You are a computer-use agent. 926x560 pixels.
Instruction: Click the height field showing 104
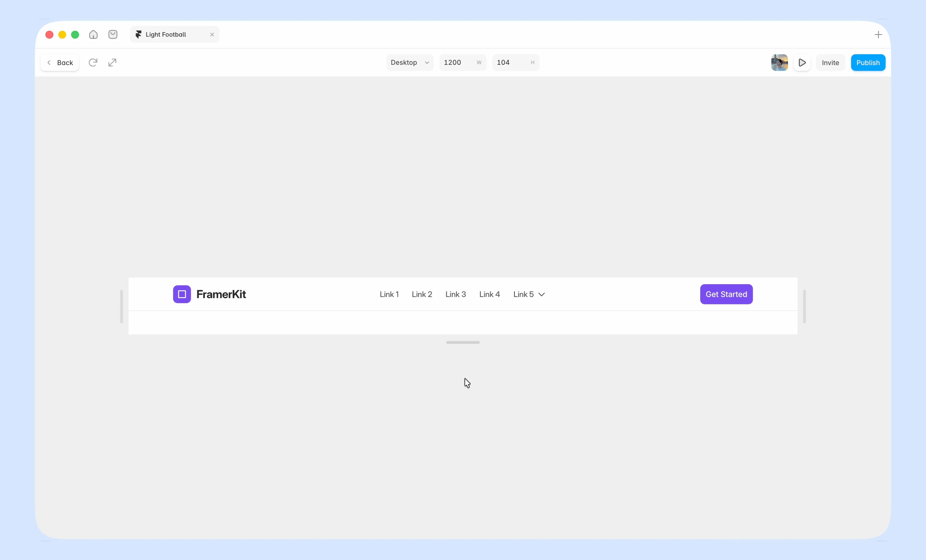point(516,62)
